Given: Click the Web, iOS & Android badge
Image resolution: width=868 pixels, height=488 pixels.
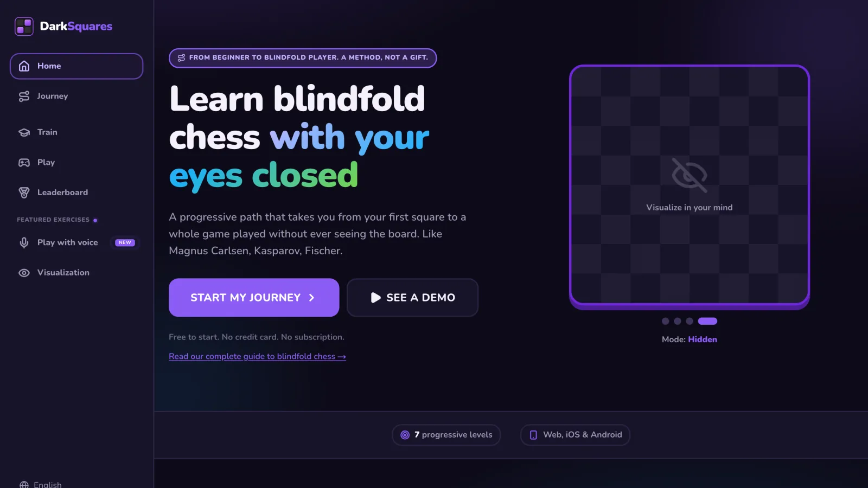Looking at the screenshot, I should coord(575,435).
